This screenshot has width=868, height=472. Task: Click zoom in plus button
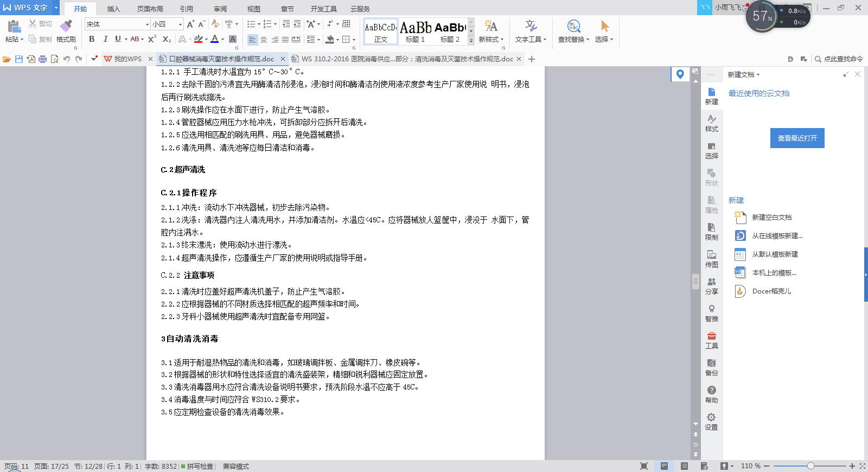pyautogui.click(x=852, y=466)
